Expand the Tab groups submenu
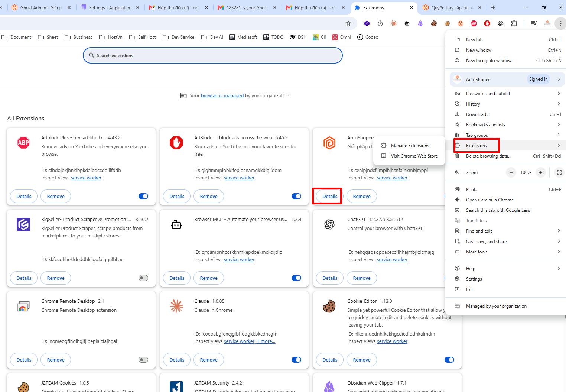 (x=559, y=135)
